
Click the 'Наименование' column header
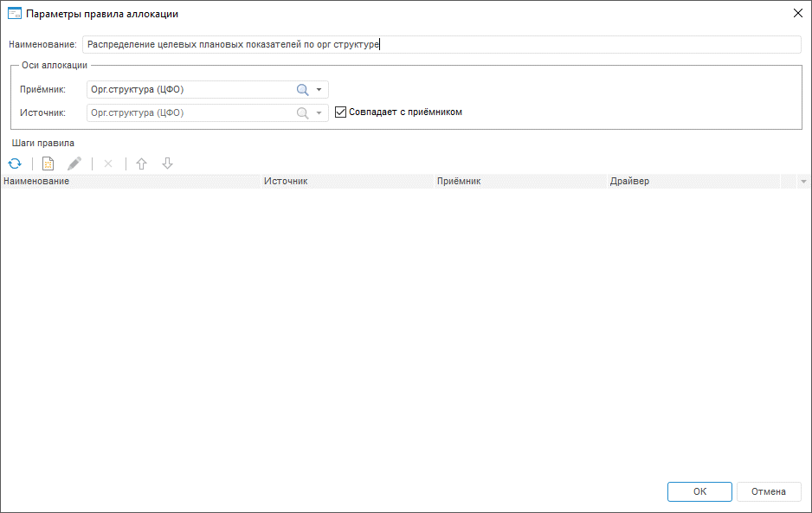130,182
